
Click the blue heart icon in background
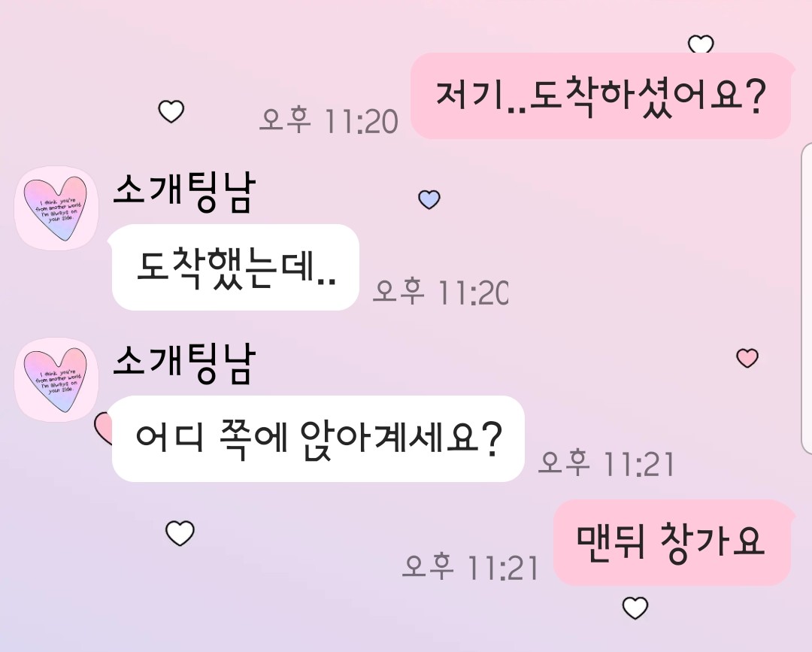pos(429,199)
